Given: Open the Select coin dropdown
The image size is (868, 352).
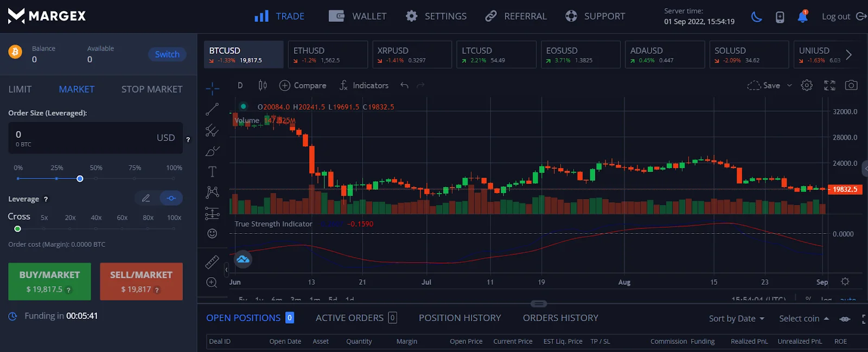Looking at the screenshot, I should pos(803,318).
